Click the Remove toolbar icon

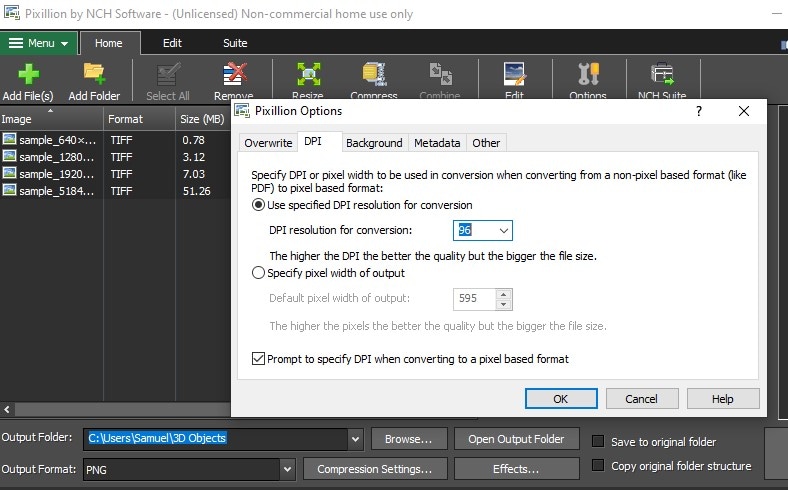point(234,74)
